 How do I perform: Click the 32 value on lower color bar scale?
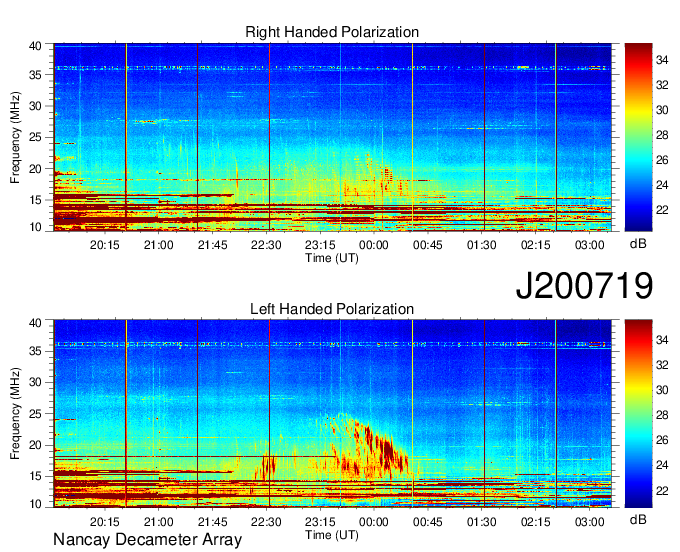click(662, 365)
